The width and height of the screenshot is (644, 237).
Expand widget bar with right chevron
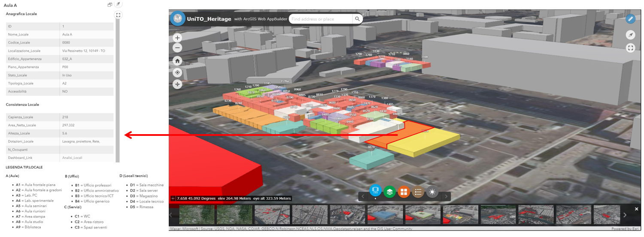pos(446,196)
